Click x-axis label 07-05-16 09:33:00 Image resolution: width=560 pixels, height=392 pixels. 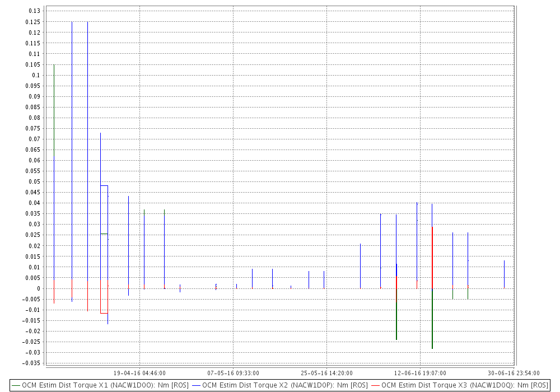[x=233, y=373]
